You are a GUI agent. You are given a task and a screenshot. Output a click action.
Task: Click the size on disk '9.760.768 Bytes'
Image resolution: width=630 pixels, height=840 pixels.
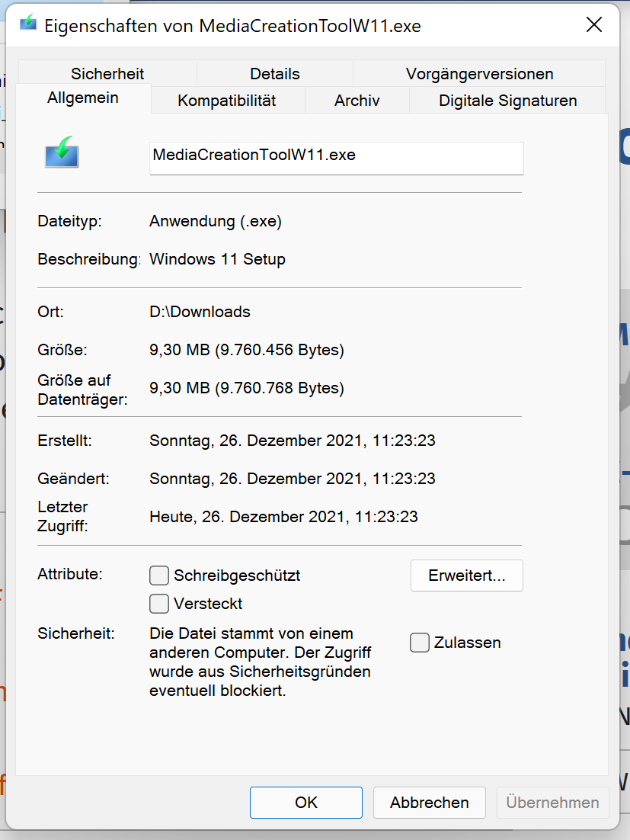279,388
